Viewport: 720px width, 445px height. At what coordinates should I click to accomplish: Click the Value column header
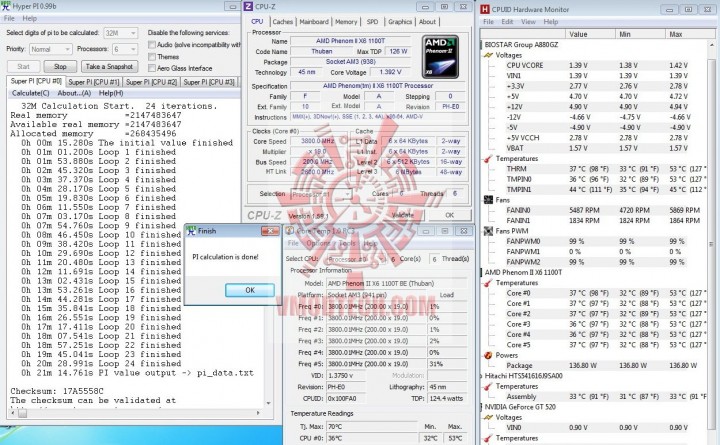pos(590,34)
